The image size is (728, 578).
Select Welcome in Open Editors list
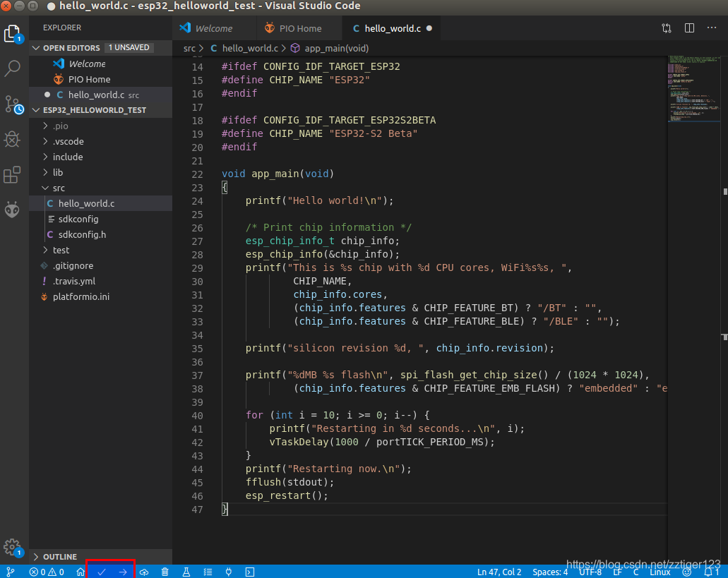[100, 64]
